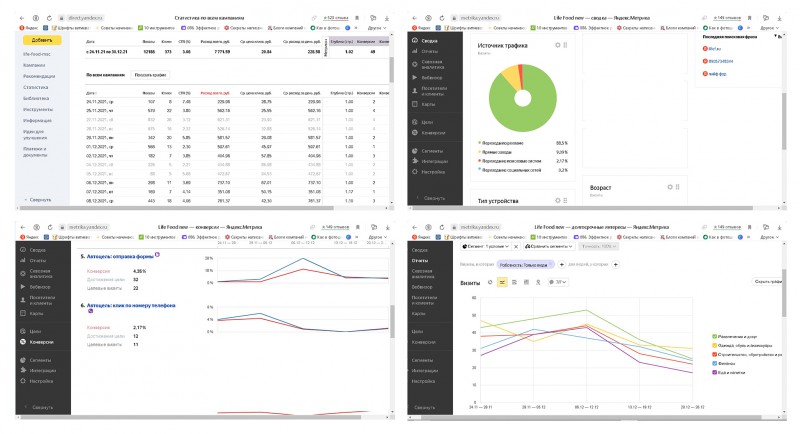The image size is (800, 434).
Task: Open Кампании in Direct sidebar
Action: [x=34, y=65]
